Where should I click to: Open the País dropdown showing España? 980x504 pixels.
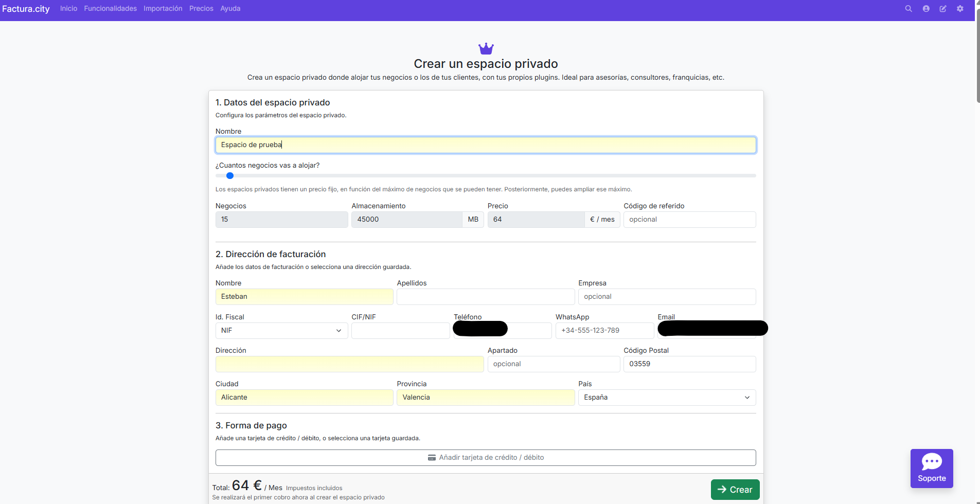pyautogui.click(x=667, y=398)
